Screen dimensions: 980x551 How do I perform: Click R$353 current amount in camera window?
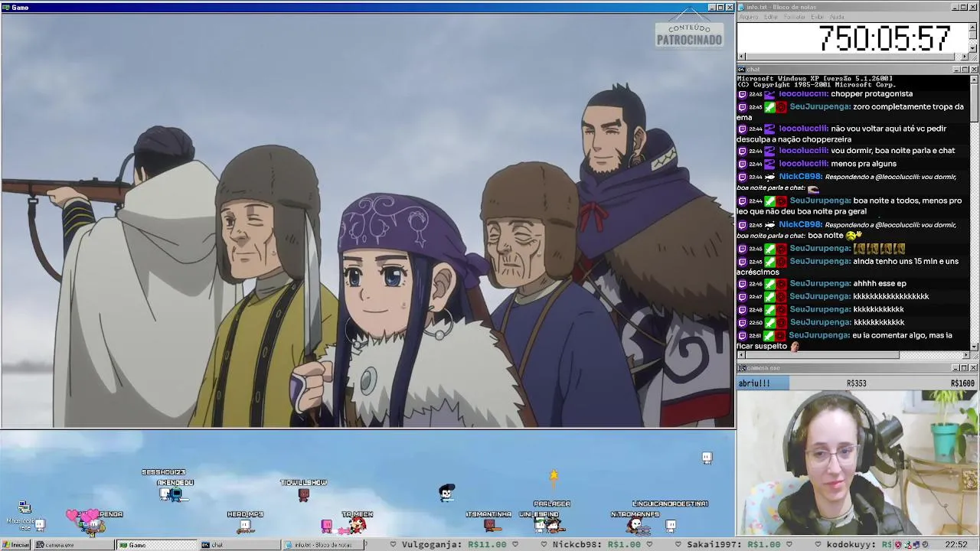(x=856, y=383)
